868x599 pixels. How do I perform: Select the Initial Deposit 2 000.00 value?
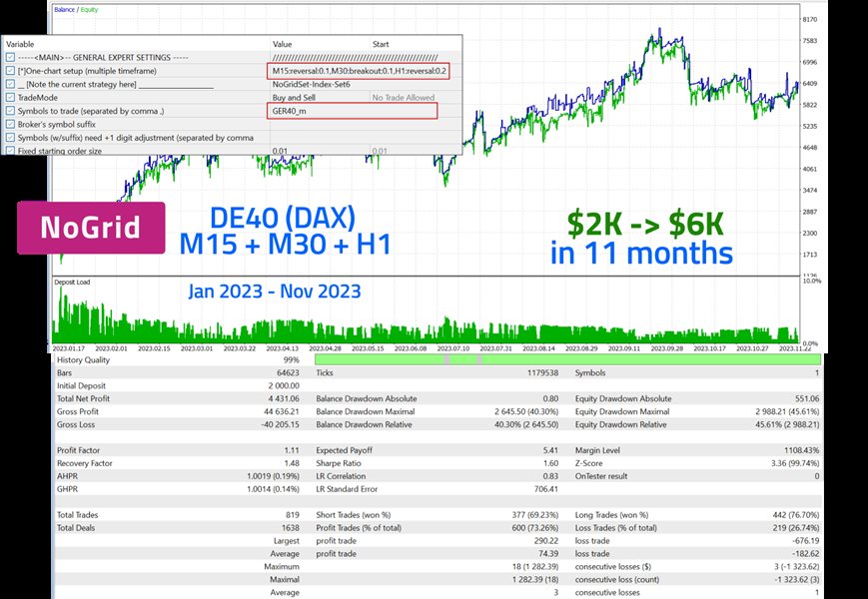[284, 385]
